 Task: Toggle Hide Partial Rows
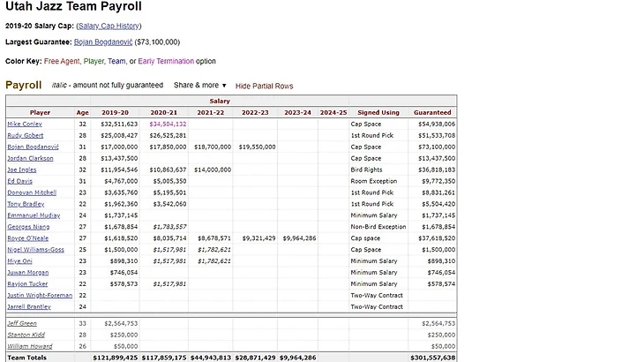point(264,86)
